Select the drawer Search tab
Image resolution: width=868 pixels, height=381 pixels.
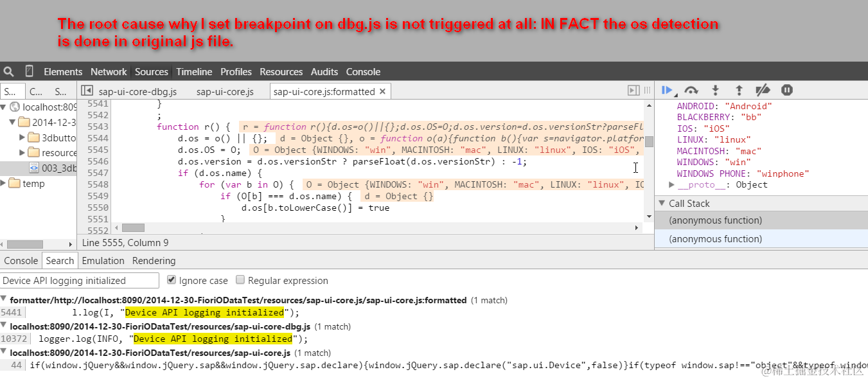tap(60, 260)
